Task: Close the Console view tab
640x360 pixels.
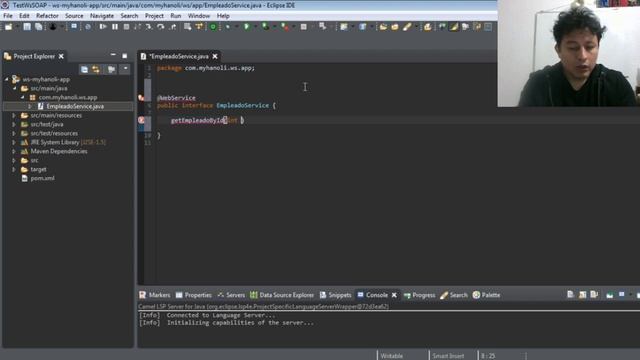Action: tap(394, 295)
